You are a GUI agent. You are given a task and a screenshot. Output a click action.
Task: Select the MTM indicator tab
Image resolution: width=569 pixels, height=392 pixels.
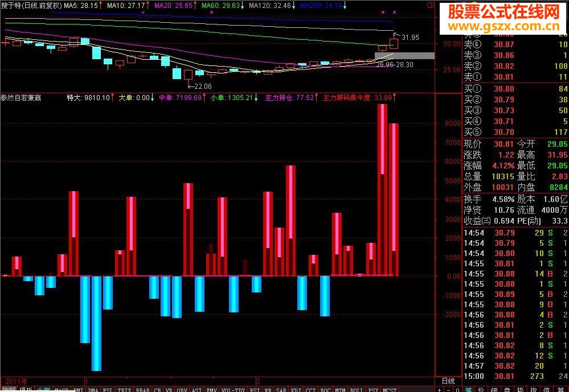340,390
